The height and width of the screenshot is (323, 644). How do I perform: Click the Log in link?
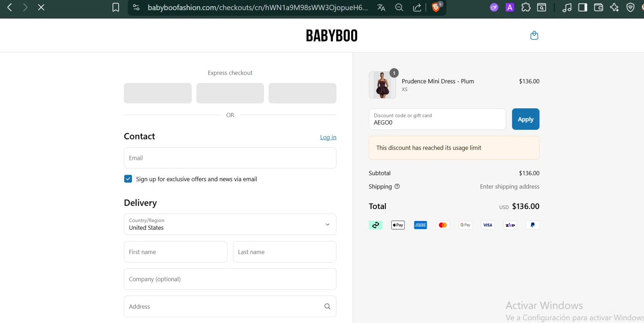tap(328, 137)
